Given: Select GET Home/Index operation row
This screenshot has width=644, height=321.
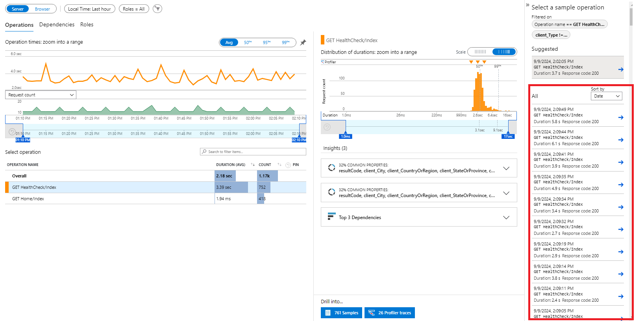Looking at the screenshot, I should point(155,199).
